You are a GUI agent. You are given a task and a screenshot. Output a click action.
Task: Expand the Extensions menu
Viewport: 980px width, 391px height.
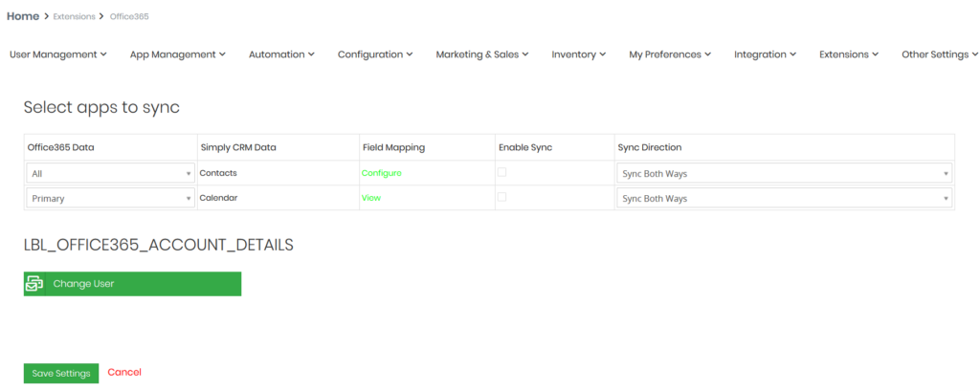(850, 54)
